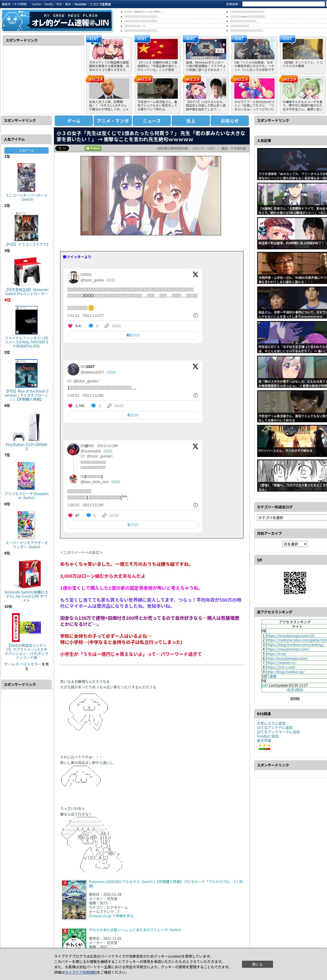The width and height of the screenshot is (327, 980).
Task: Like the @tutor_gonta tweet heart icon
Action: point(70,326)
